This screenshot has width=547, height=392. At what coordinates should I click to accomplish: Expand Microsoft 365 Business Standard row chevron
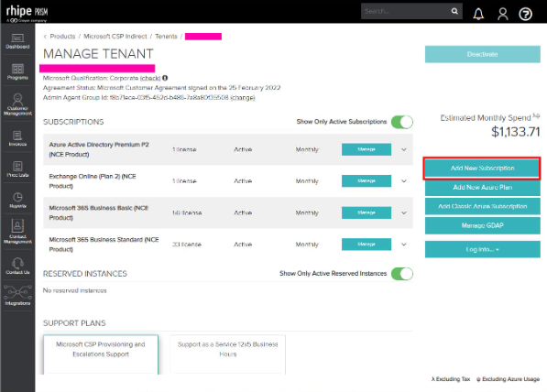[x=404, y=245]
